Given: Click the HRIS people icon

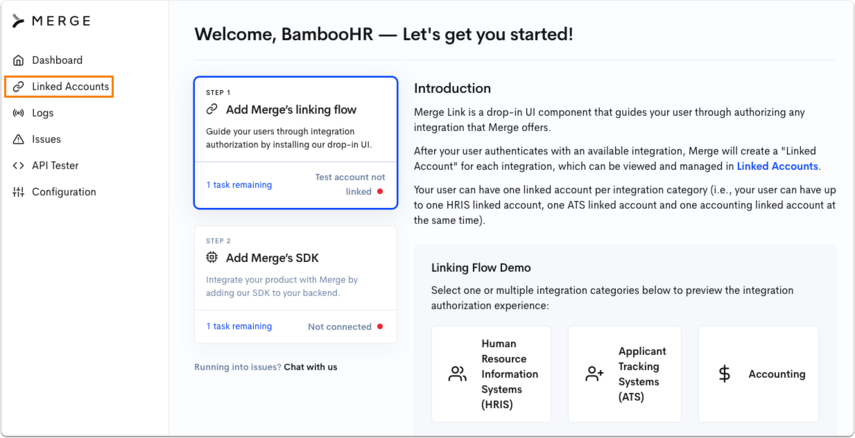Looking at the screenshot, I should pos(457,374).
